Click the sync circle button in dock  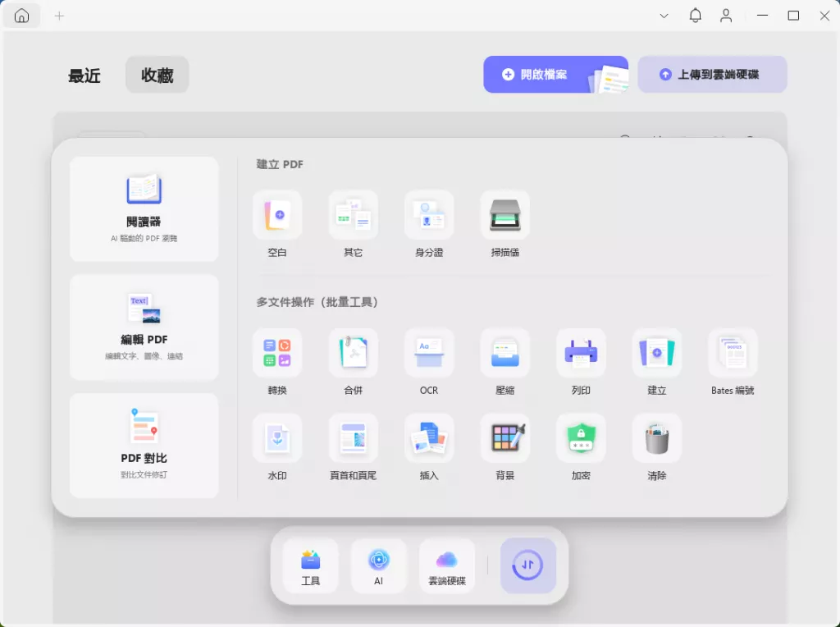527,565
